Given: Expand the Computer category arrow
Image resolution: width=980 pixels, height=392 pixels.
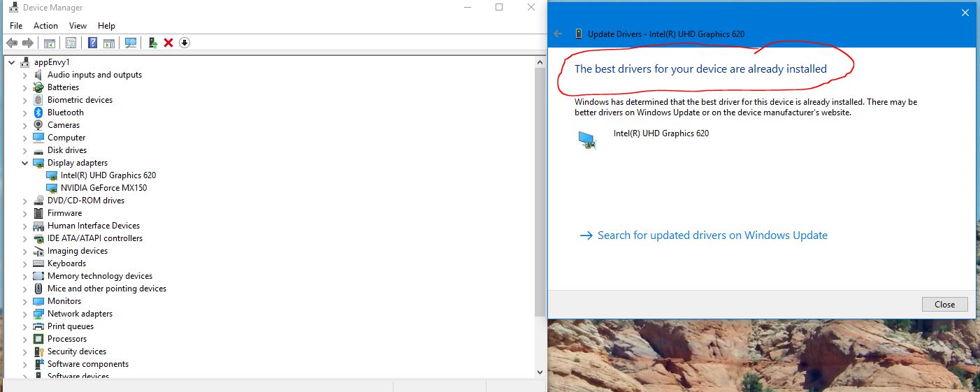Looking at the screenshot, I should coord(25,138).
